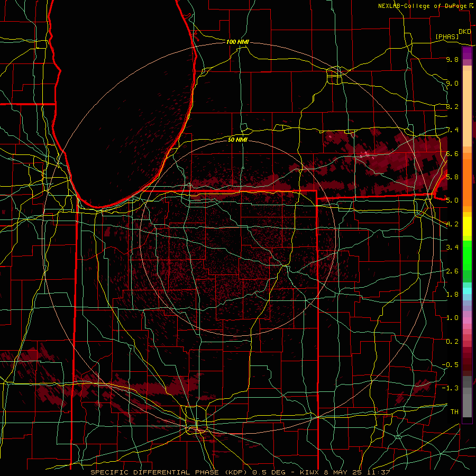The image size is (476, 476).
Task: Click the 50 NMI range ring label
Action: 237,140
